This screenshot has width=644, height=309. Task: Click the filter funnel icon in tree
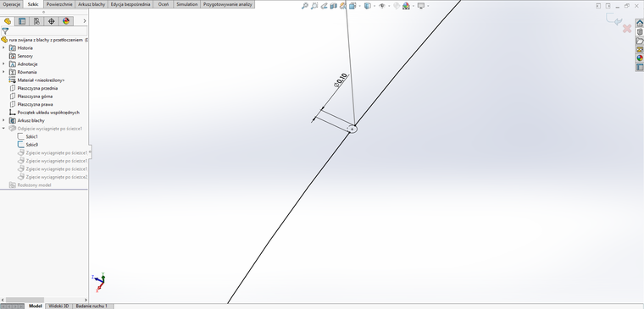[x=5, y=30]
